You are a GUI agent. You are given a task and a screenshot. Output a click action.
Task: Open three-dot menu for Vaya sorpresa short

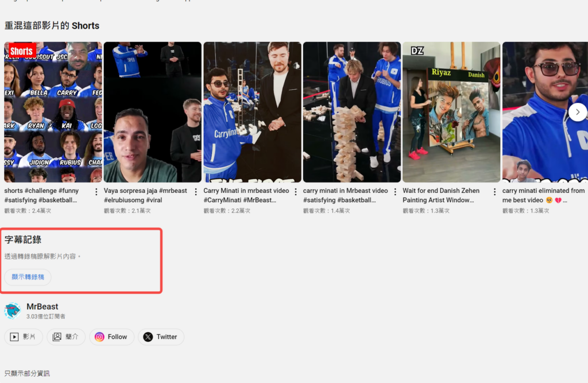pos(196,192)
